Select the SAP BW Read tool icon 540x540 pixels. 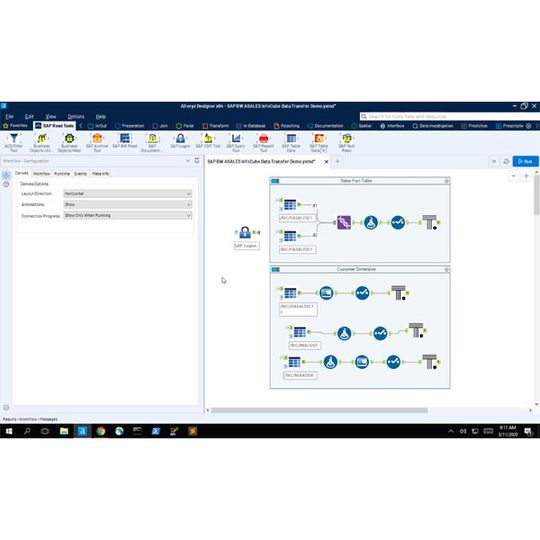click(125, 138)
